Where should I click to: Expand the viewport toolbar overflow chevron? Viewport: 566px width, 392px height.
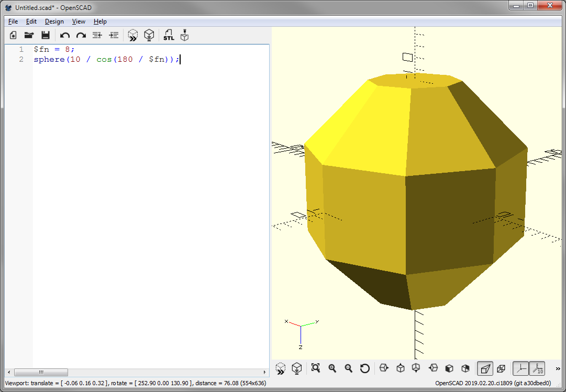pyautogui.click(x=558, y=368)
